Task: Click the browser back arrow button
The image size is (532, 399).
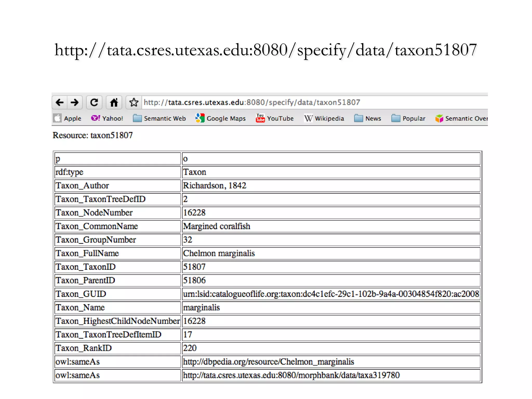Action: [60, 102]
